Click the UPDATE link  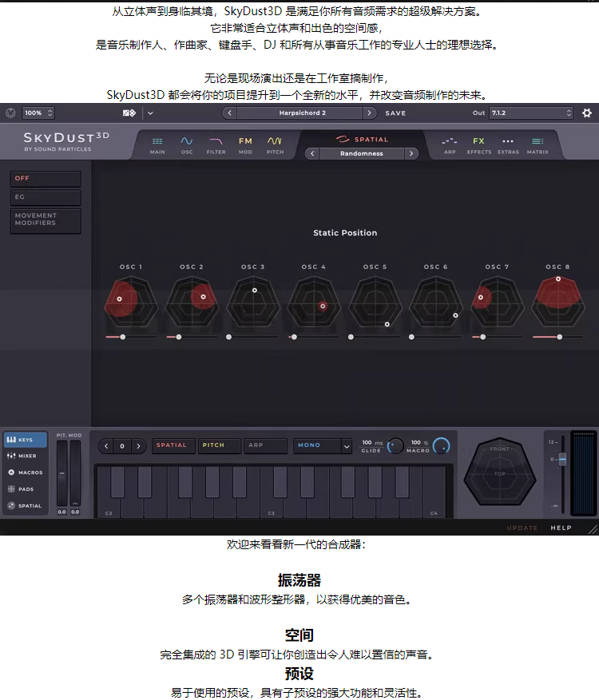(522, 528)
